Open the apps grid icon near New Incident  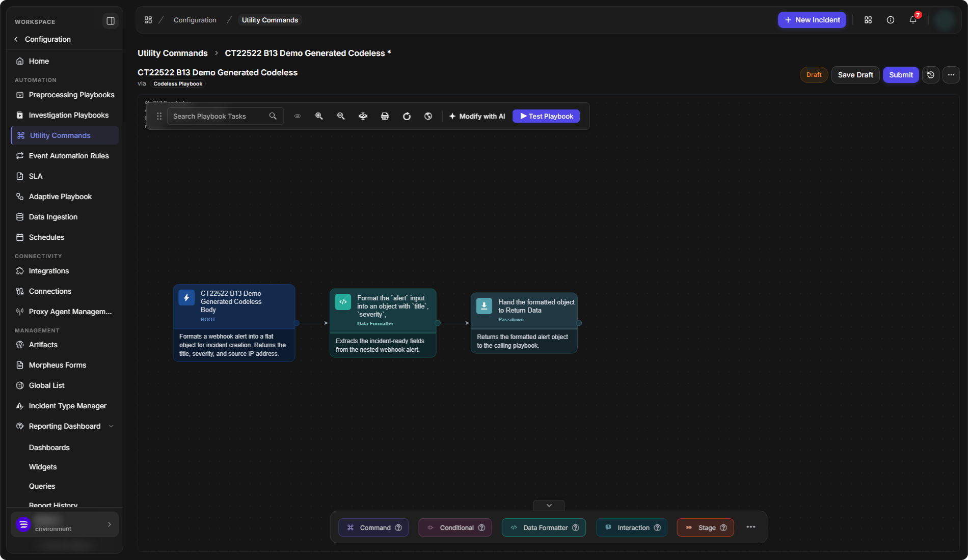pyautogui.click(x=868, y=20)
